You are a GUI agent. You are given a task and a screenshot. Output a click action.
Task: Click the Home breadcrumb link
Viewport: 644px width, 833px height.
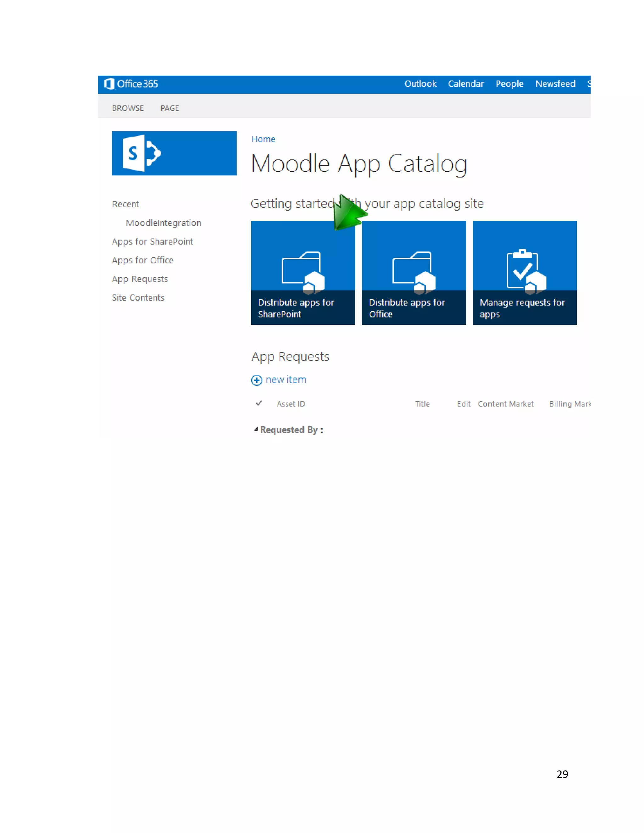pos(263,139)
